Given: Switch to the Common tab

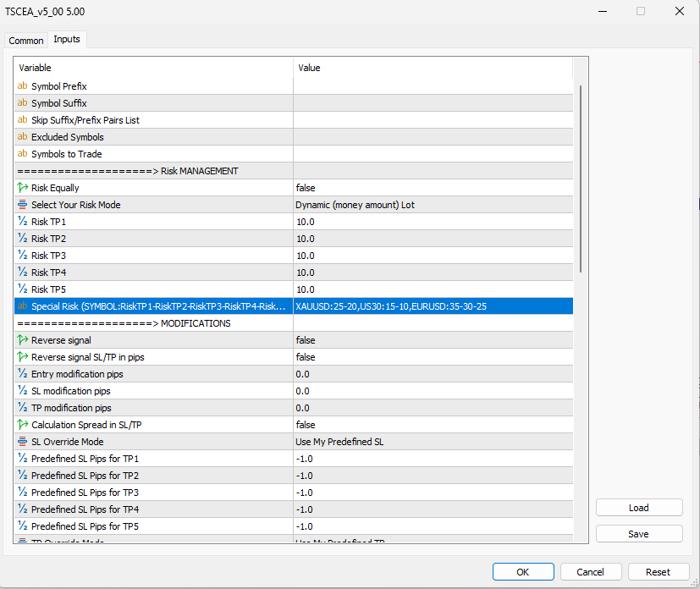Looking at the screenshot, I should pyautogui.click(x=26, y=41).
